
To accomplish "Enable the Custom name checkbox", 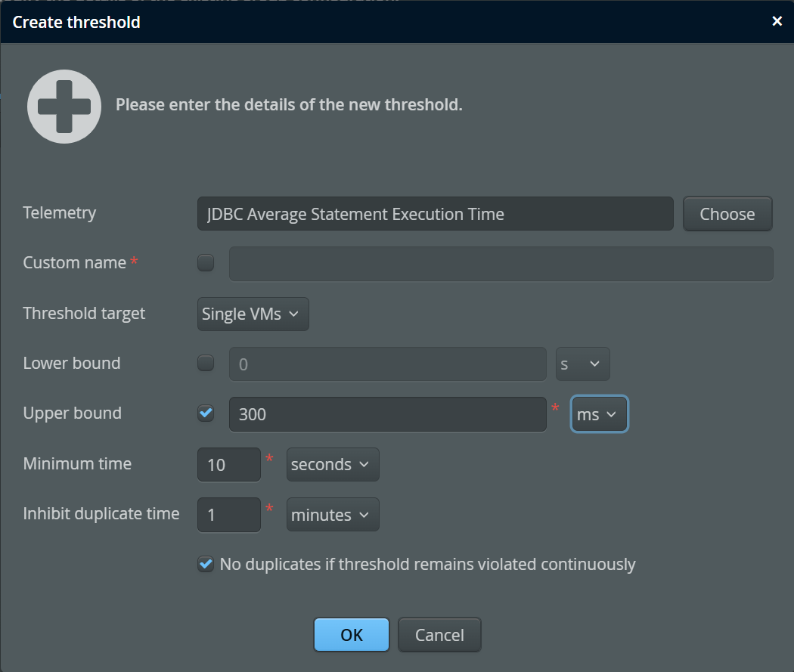I will (x=206, y=263).
